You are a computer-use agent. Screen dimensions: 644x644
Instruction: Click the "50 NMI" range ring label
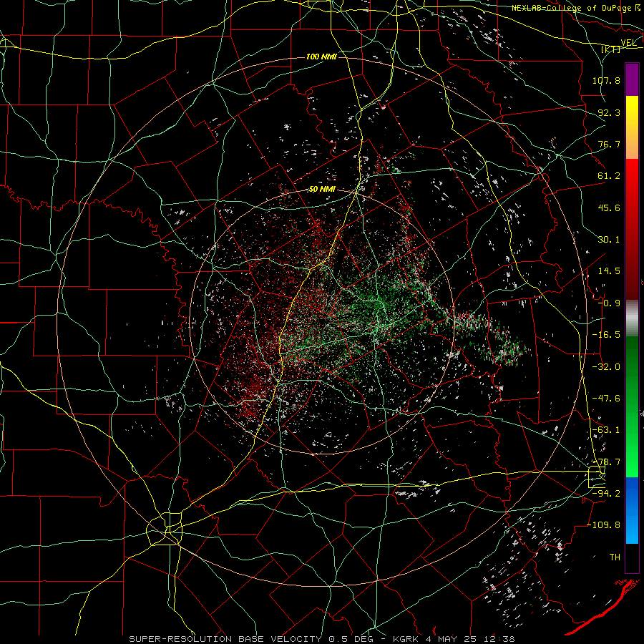322,190
